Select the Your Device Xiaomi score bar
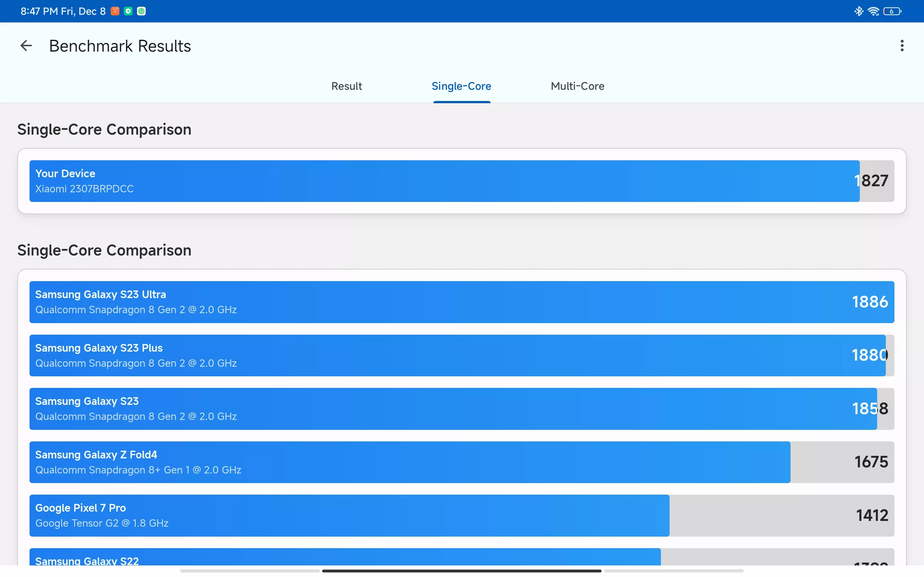The height and width of the screenshot is (577, 924). (462, 181)
